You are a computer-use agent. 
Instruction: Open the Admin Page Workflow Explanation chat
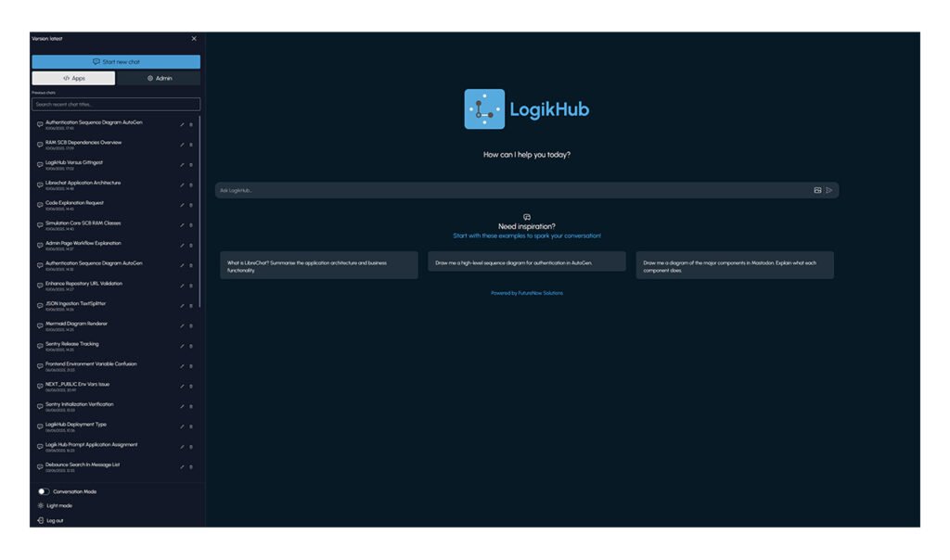click(x=83, y=245)
